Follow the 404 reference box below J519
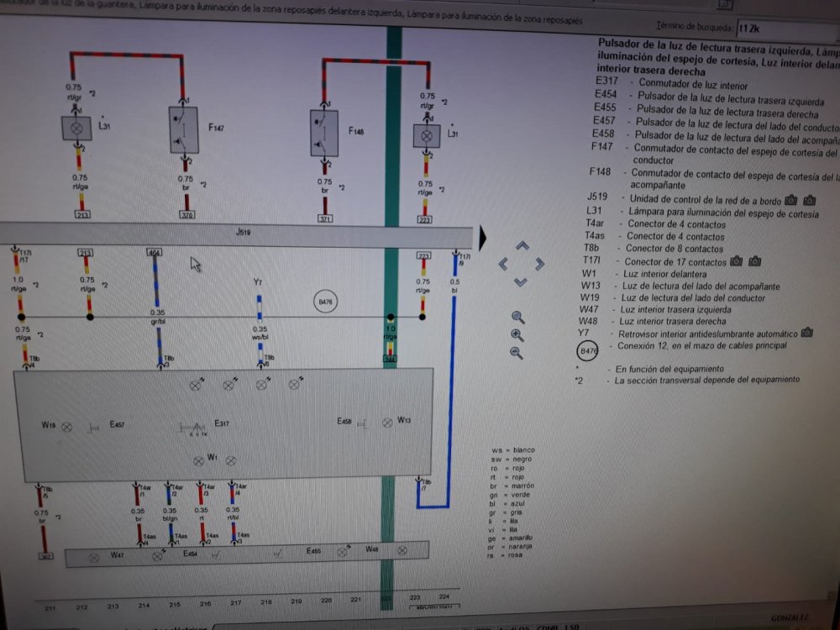Screen dimensions: 840x630 pos(155,252)
